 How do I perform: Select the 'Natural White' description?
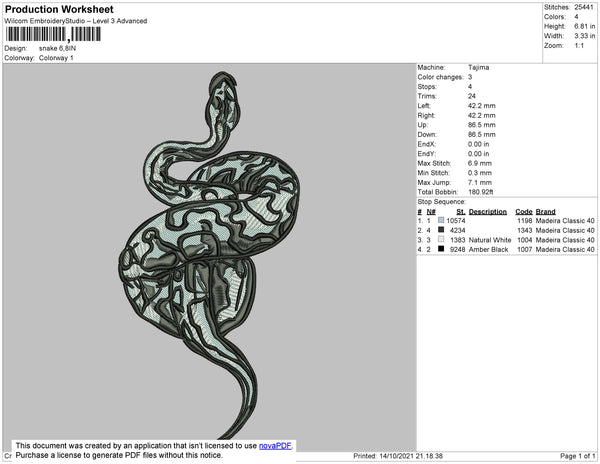coord(490,240)
